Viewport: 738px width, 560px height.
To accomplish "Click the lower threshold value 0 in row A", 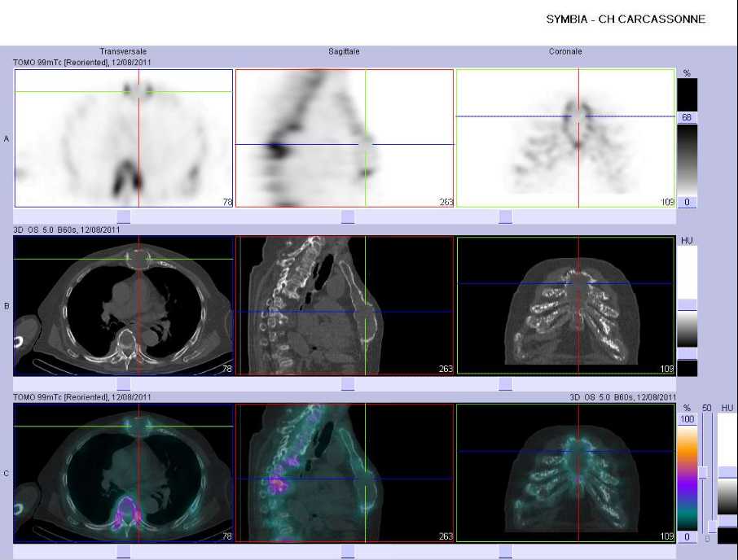I will click(687, 202).
